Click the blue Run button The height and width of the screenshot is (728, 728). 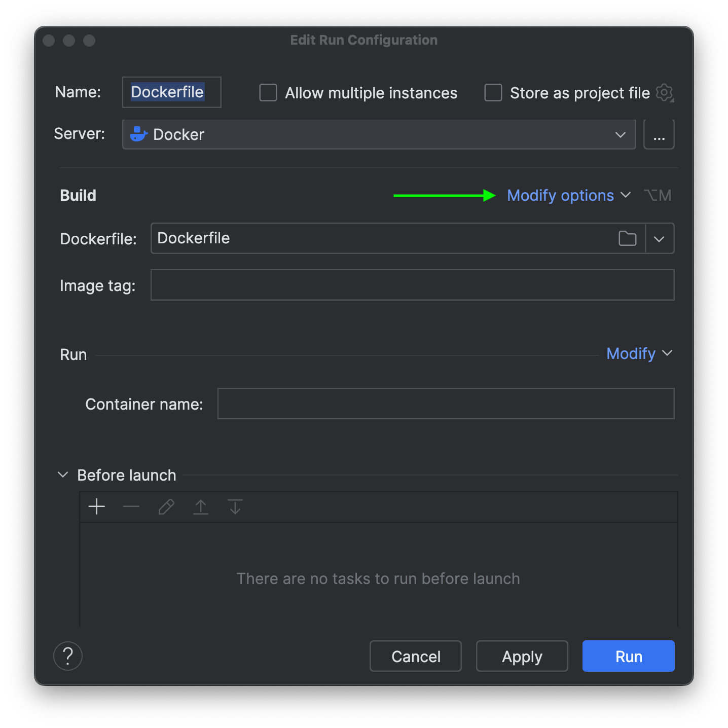(628, 656)
